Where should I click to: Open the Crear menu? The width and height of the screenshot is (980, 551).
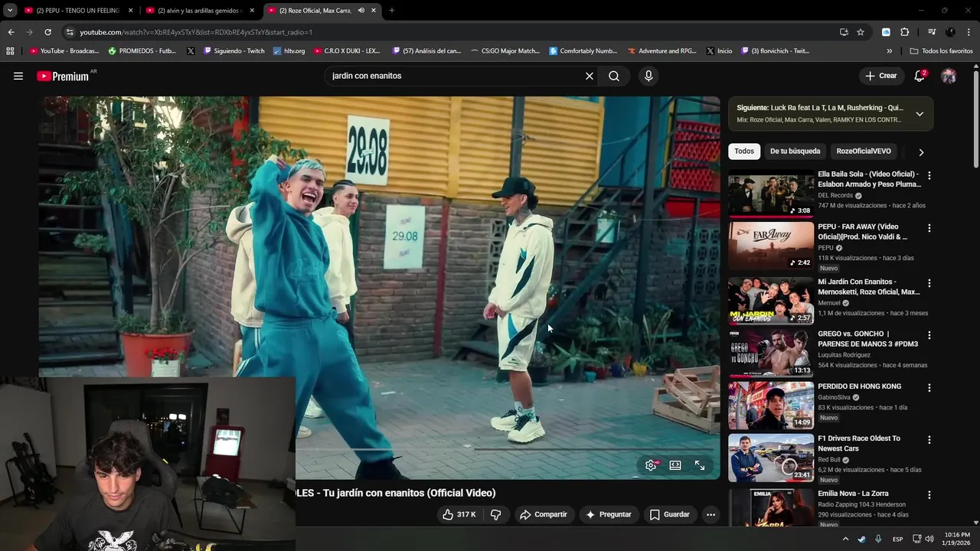coord(880,76)
